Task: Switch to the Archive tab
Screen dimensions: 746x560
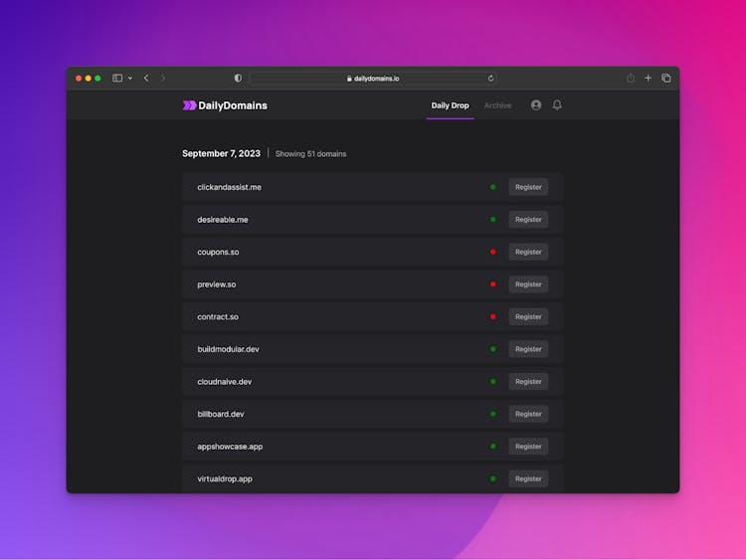Action: [497, 105]
